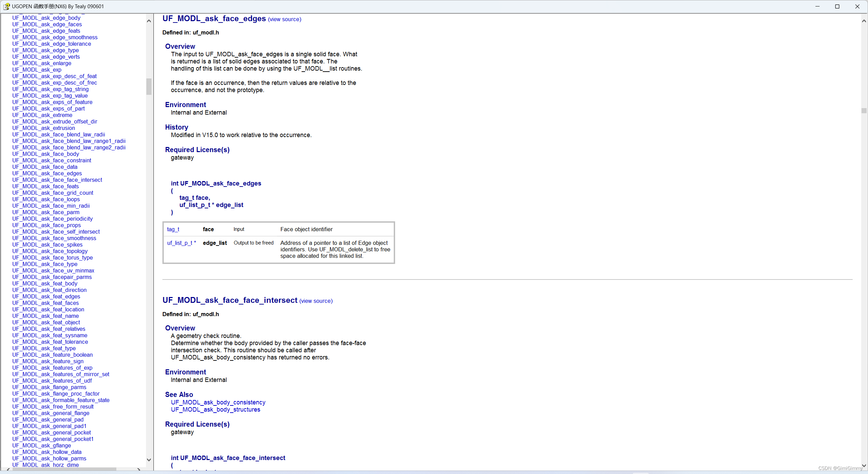Open UF_MODL_ask_face_uv_minmax link
The image size is (868, 474).
53,270
